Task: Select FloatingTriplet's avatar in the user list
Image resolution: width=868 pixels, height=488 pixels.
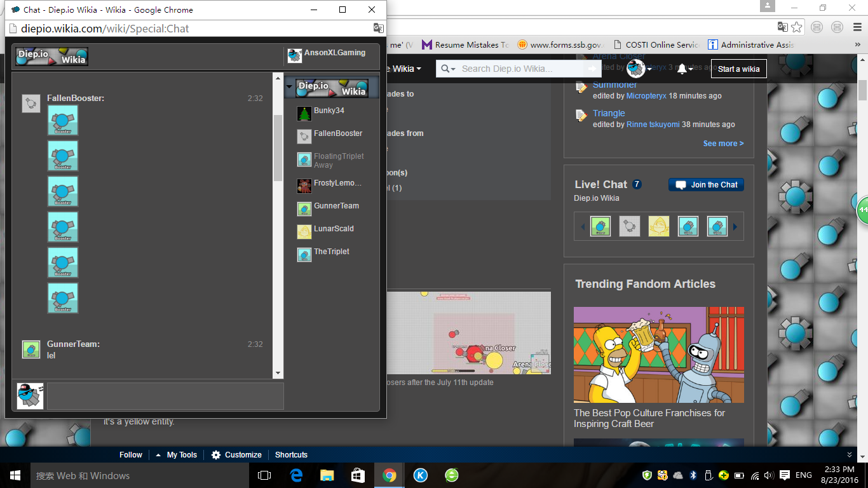Action: click(x=304, y=159)
